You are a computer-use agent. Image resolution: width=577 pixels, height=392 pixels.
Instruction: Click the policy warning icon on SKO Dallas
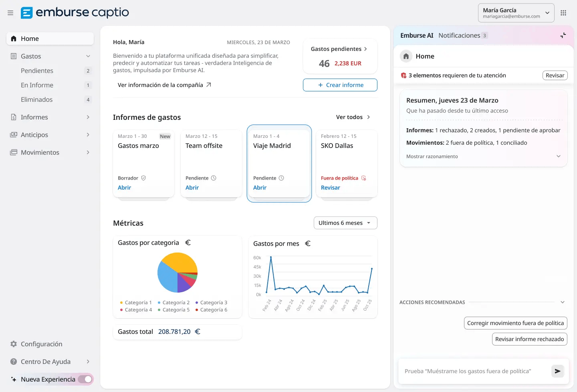[364, 178]
